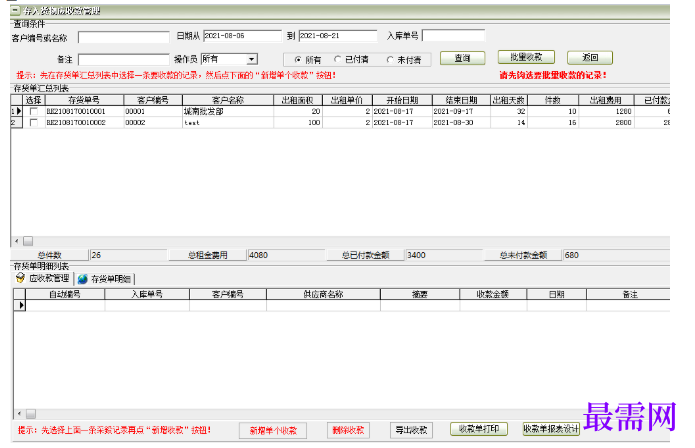Click the 存货单号 column header
695x448 pixels.
click(x=84, y=100)
